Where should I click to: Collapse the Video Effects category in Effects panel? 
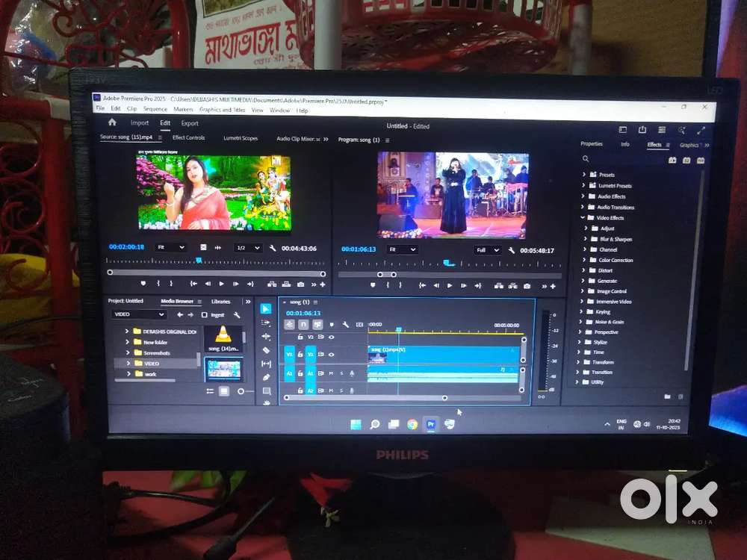(x=583, y=217)
